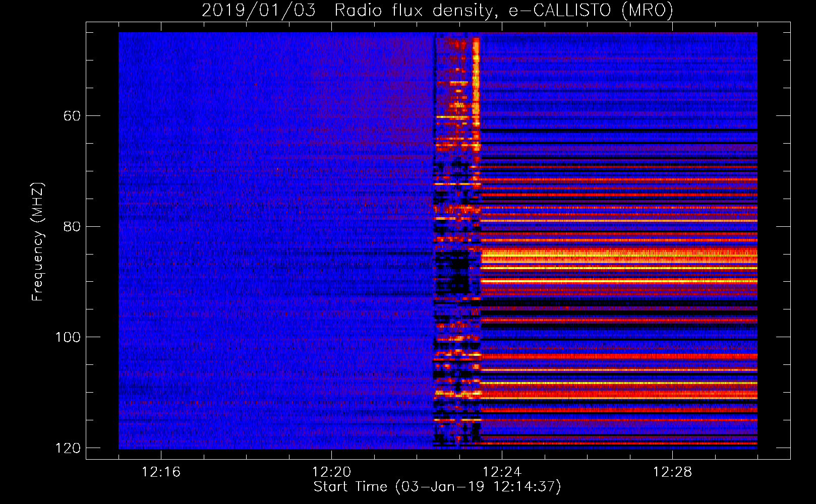816x504 pixels.
Task: Click the 60 MHz frequency tick label
Action: click(x=72, y=116)
